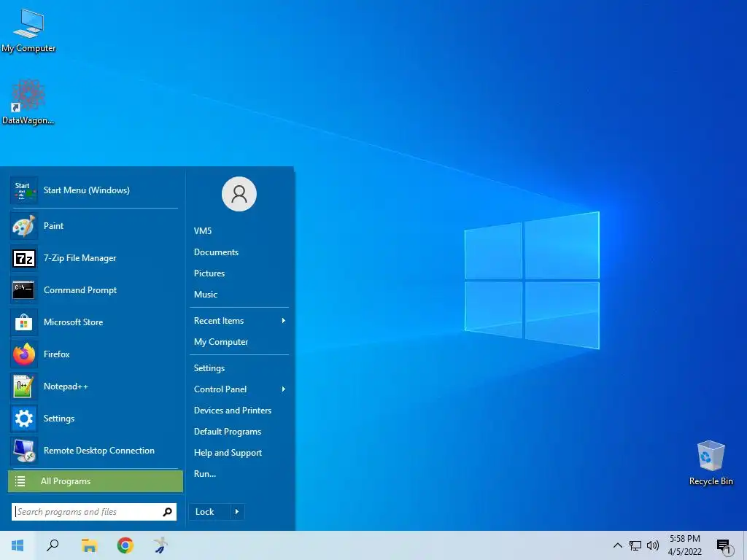The height and width of the screenshot is (560, 747).
Task: Open taskbar search icon
Action: point(53,545)
